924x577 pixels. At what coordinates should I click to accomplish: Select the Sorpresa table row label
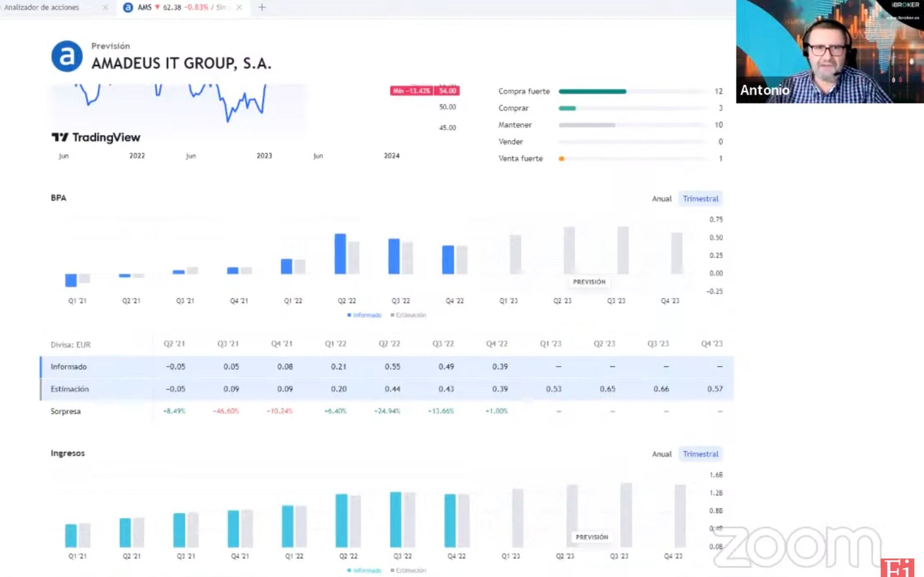[x=66, y=411]
